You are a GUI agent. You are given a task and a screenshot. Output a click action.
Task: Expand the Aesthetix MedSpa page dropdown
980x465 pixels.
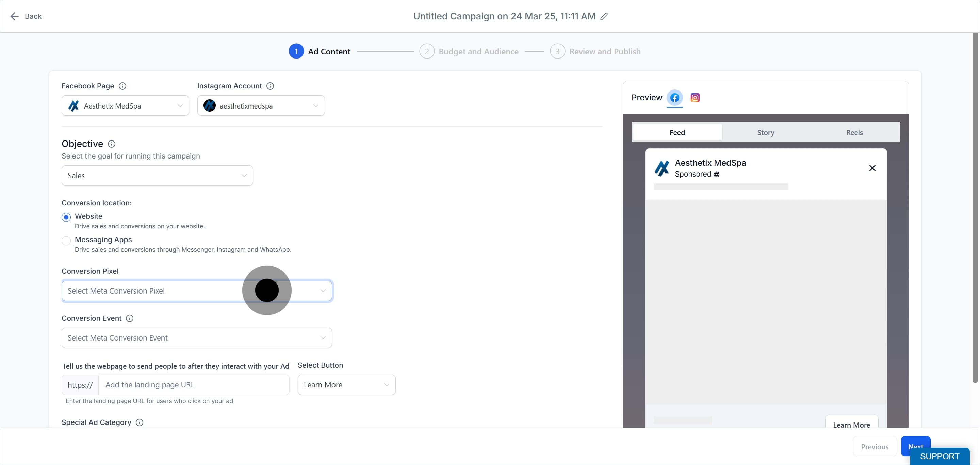[x=125, y=106]
